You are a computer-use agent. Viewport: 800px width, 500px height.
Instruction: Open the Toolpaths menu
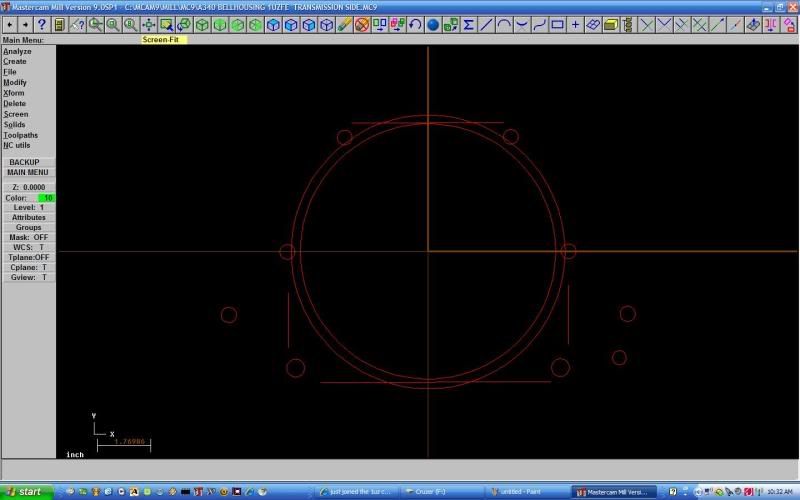(20, 135)
